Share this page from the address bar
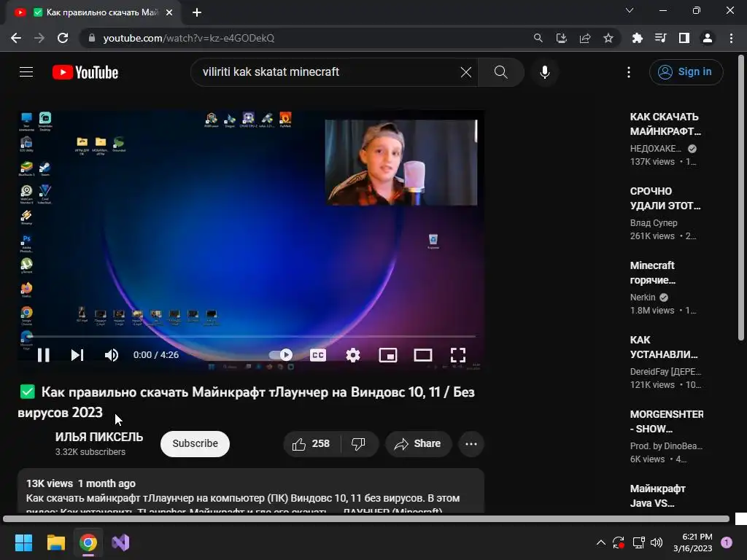Screen dimensions: 747x560 pyautogui.click(x=584, y=38)
